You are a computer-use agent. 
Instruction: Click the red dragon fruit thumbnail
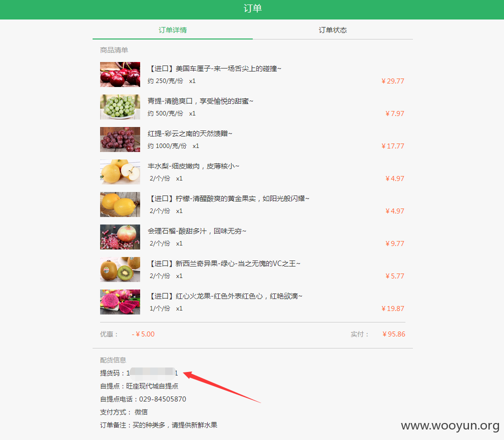click(x=120, y=302)
